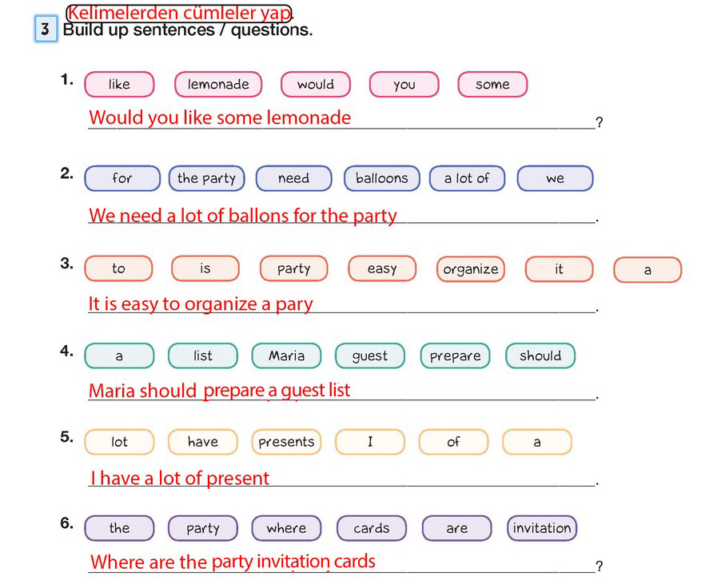The image size is (717, 588).
Task: Tap the "some" word pill
Action: (x=492, y=85)
